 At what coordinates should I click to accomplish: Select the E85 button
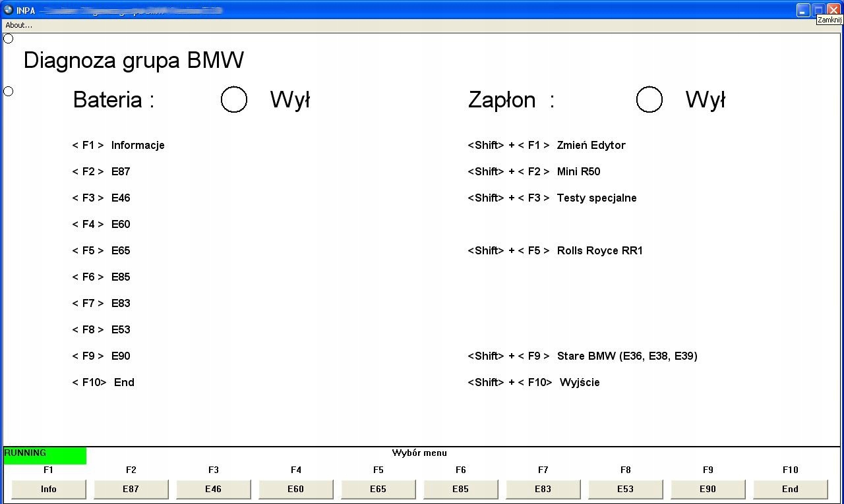click(x=460, y=489)
